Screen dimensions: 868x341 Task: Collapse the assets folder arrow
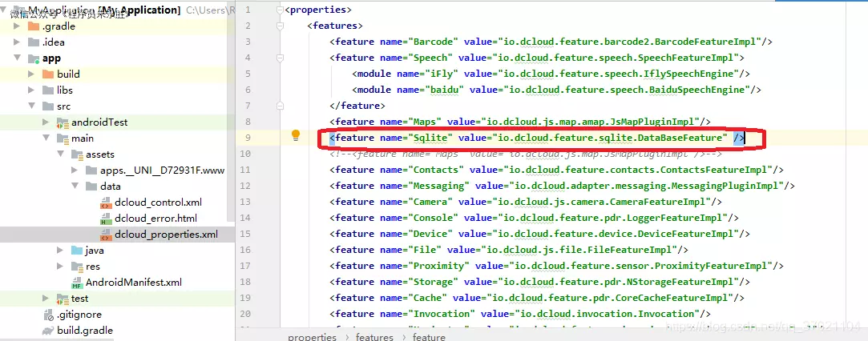click(x=61, y=154)
